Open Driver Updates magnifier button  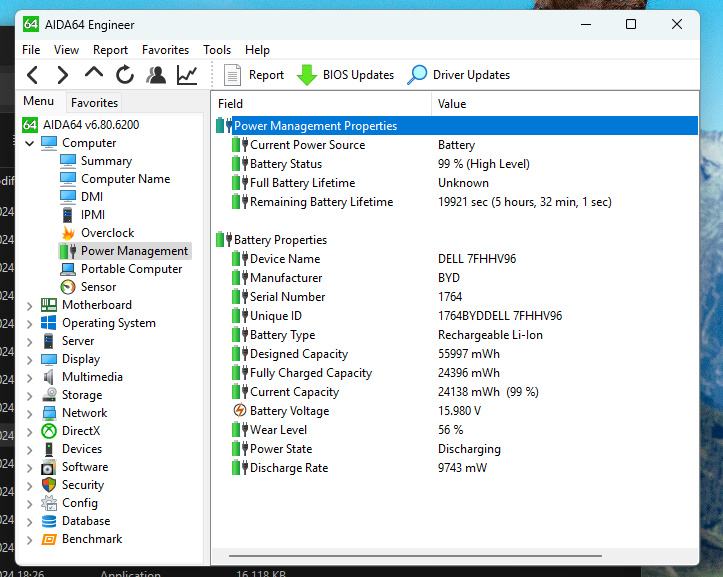pos(417,75)
